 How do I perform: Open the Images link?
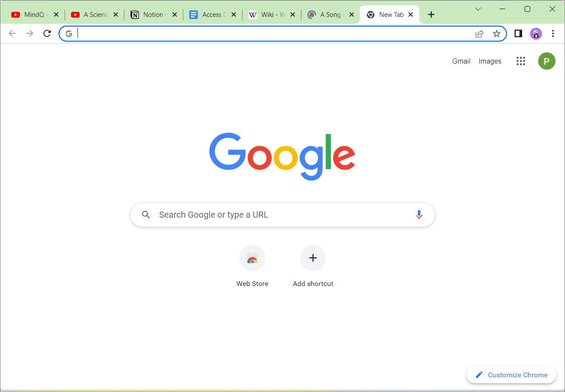[490, 61]
